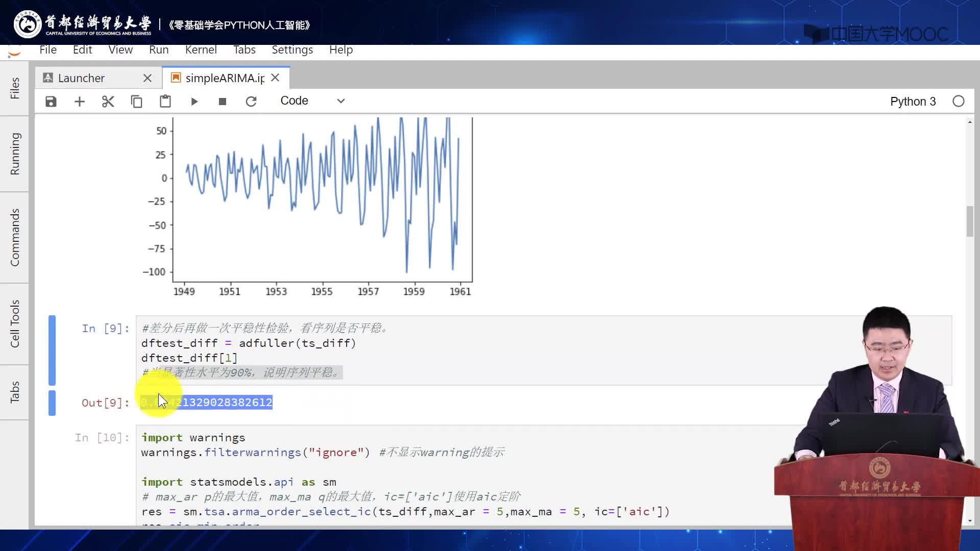This screenshot has height=551, width=980.
Task: Run the selected cell with the play icon
Action: 194,102
